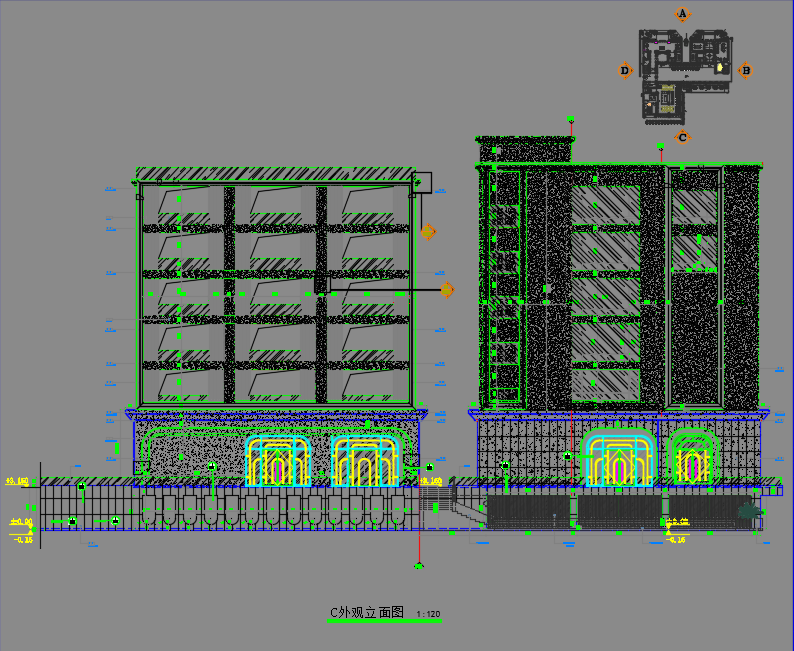
Task: Select the second cyan arched doorway on left building
Action: 366,461
